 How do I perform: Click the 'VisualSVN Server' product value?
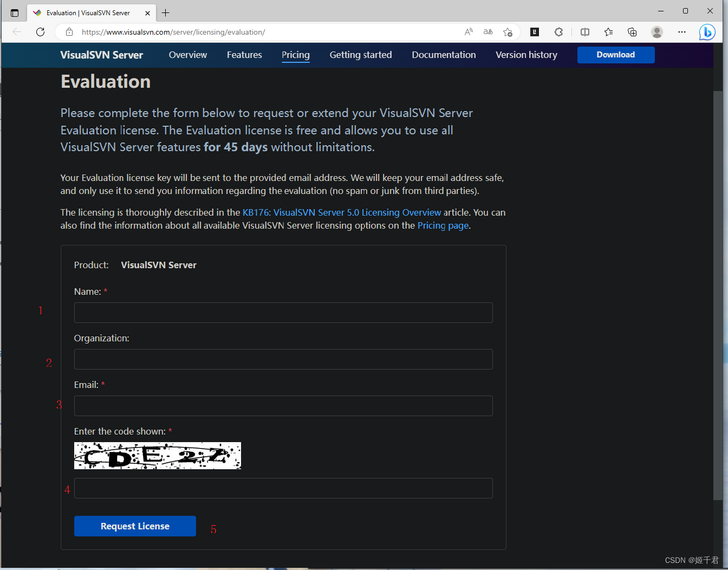(159, 265)
